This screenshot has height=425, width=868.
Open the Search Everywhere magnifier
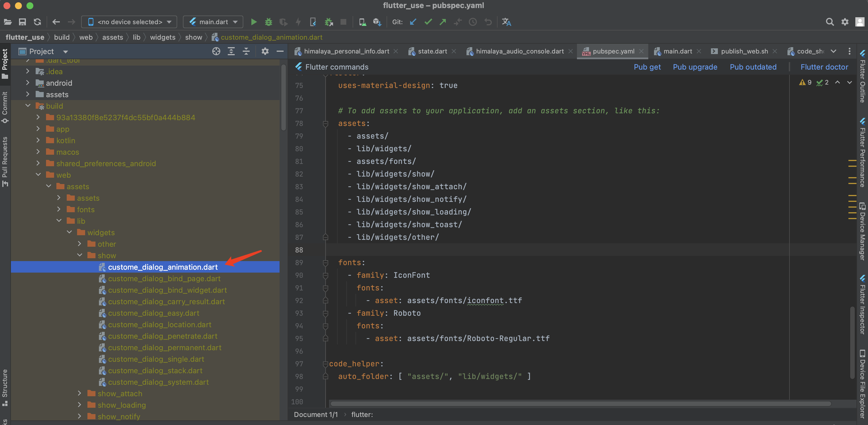tap(829, 22)
